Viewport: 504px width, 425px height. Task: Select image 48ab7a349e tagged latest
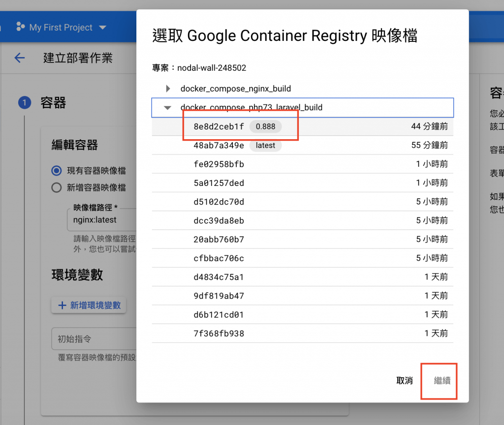(x=303, y=145)
